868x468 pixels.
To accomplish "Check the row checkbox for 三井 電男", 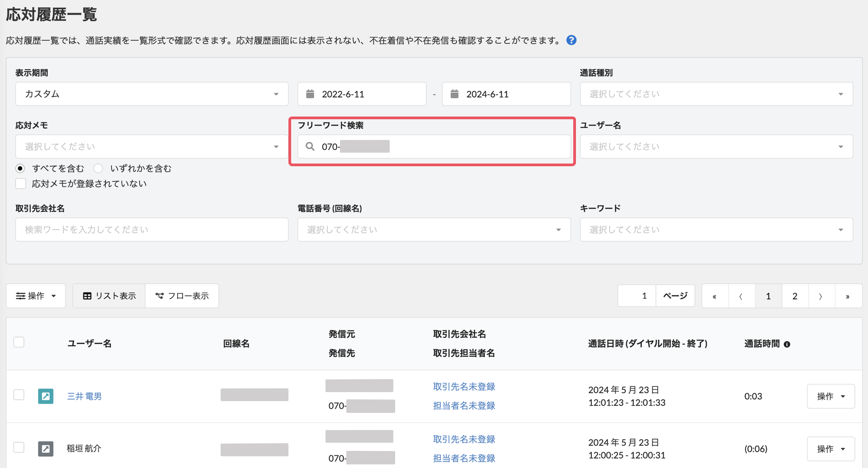I will tap(19, 395).
